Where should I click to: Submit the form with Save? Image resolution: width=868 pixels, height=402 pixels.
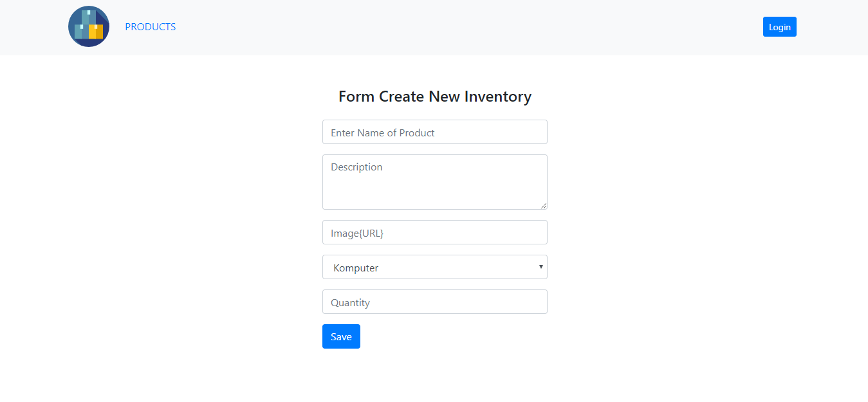pos(341,336)
